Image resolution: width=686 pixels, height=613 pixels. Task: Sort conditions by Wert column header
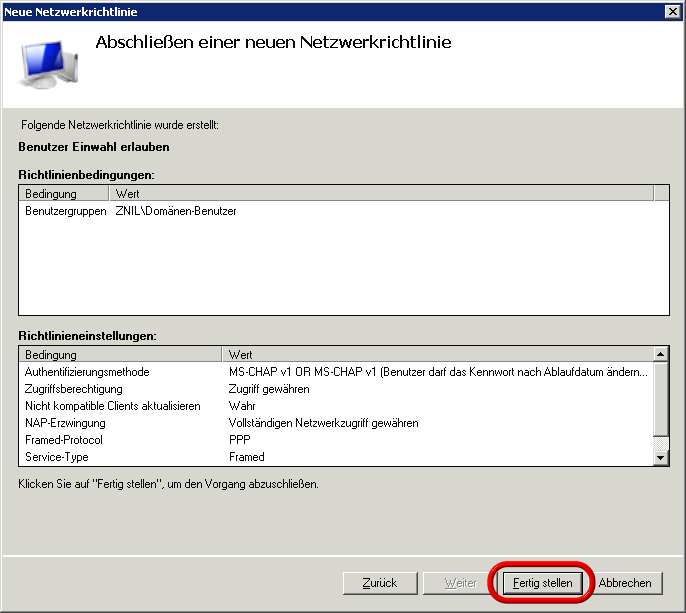[380, 193]
